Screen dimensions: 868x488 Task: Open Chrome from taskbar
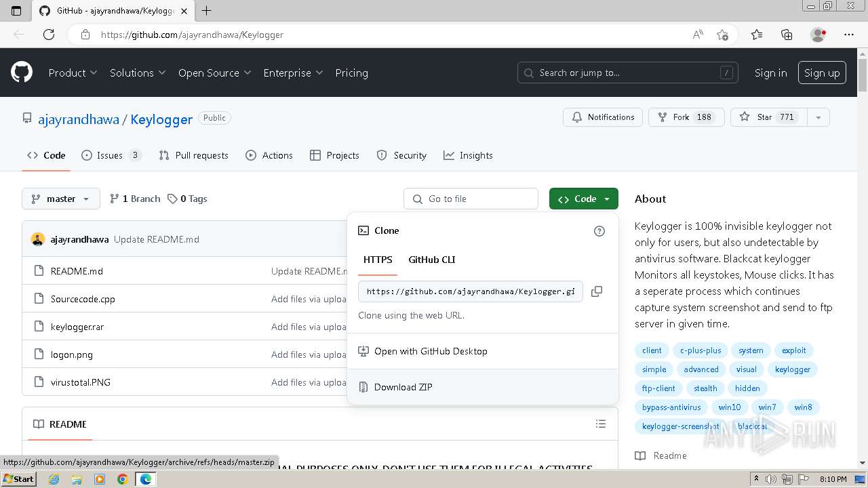click(122, 479)
